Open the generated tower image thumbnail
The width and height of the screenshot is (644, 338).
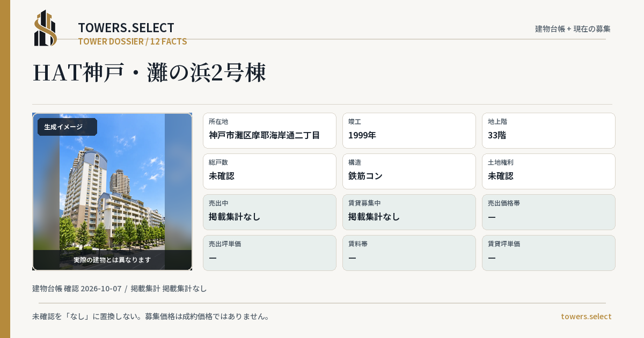point(112,192)
